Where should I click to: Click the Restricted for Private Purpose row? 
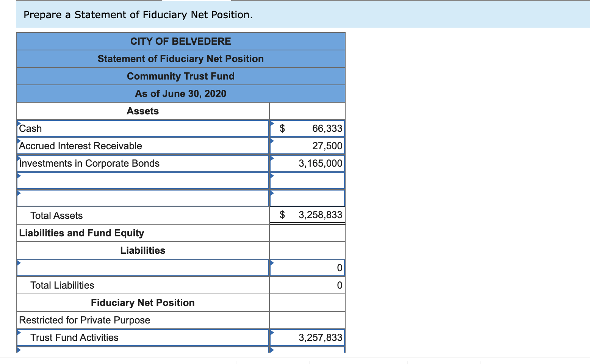click(142, 320)
